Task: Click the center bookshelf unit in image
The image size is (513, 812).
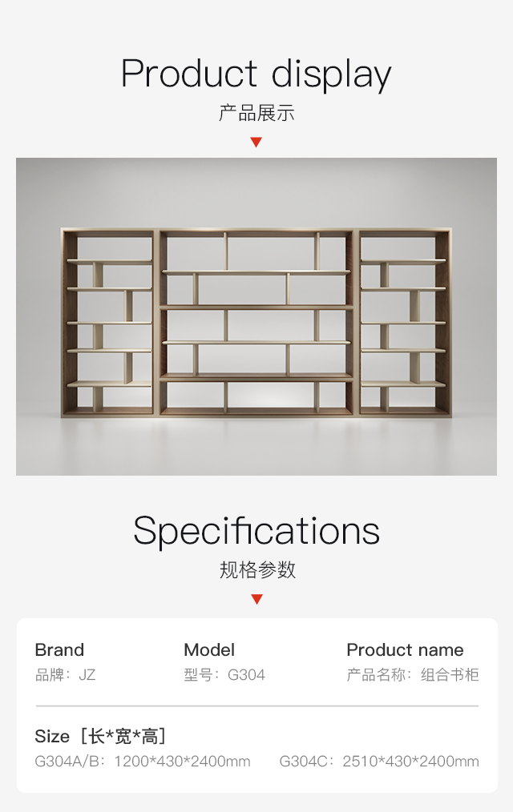Action: click(256, 322)
